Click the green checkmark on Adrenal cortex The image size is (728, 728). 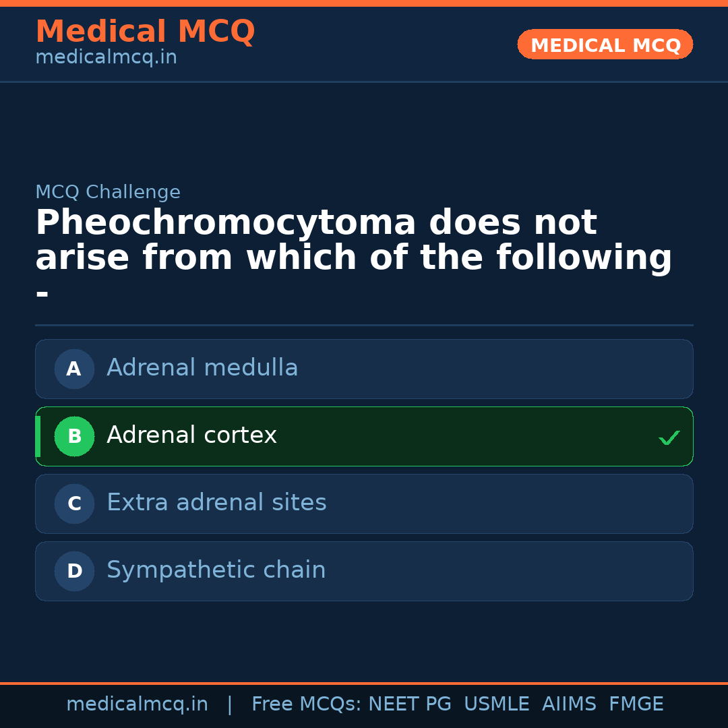tap(669, 437)
